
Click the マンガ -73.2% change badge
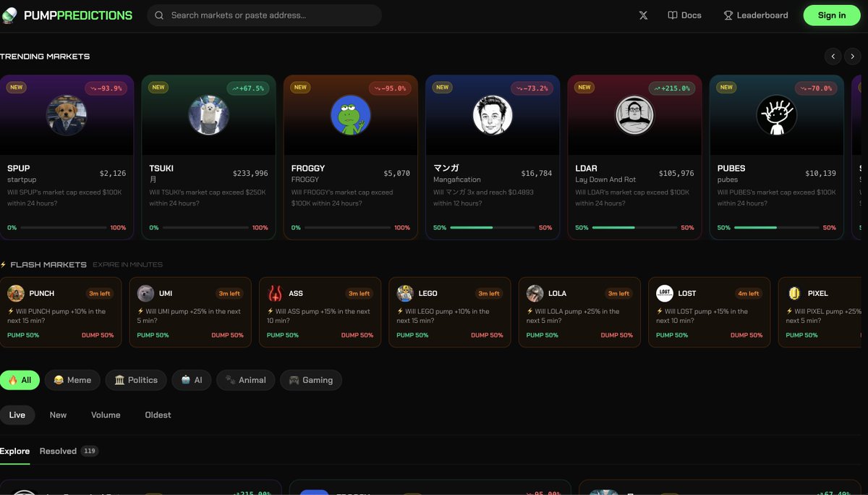[532, 88]
